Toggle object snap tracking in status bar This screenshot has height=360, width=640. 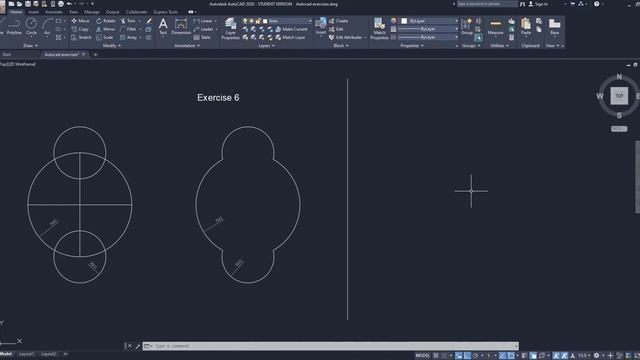tap(502, 356)
